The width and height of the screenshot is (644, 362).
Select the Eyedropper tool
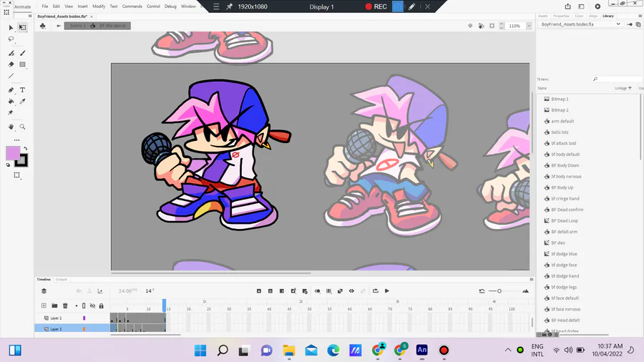click(x=23, y=102)
